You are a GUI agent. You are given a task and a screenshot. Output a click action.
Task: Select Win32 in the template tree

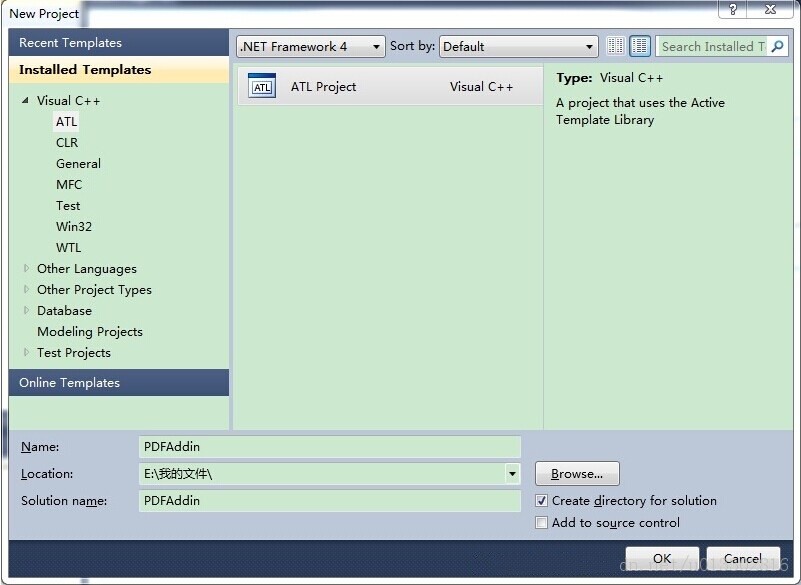pyautogui.click(x=74, y=226)
